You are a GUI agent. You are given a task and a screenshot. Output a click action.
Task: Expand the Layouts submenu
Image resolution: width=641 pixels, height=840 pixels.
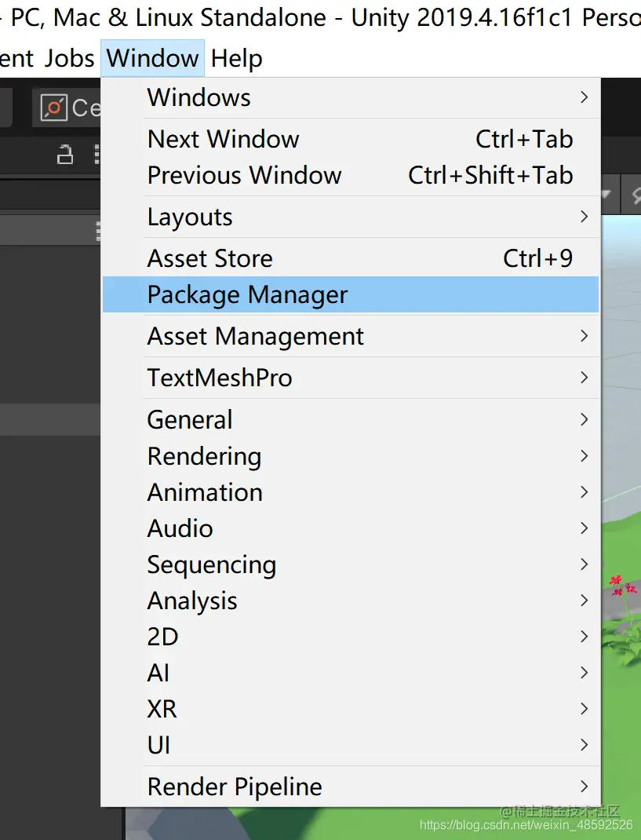pos(351,217)
